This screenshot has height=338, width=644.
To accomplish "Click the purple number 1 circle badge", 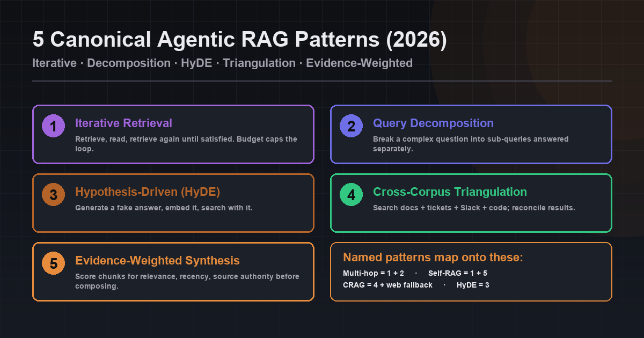I will tap(53, 126).
